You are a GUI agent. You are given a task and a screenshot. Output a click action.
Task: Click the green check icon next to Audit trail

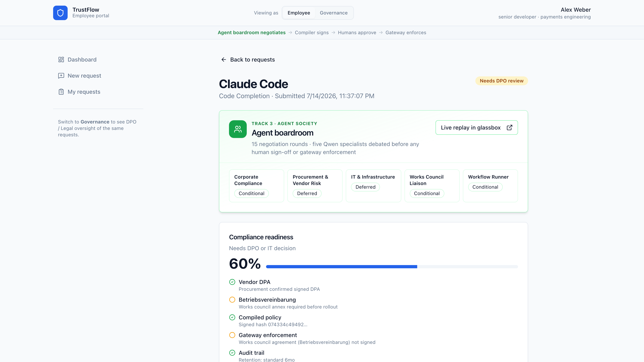232,353
